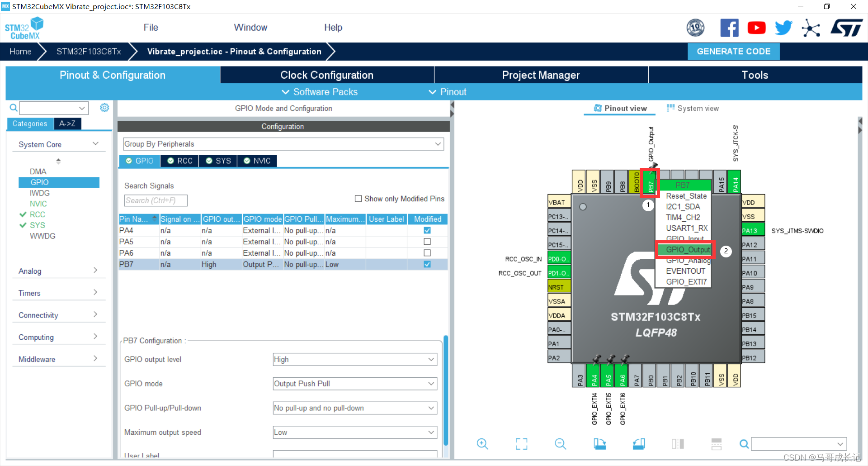Open the NVIC peripheral tab
This screenshot has height=466, width=868.
[257, 161]
